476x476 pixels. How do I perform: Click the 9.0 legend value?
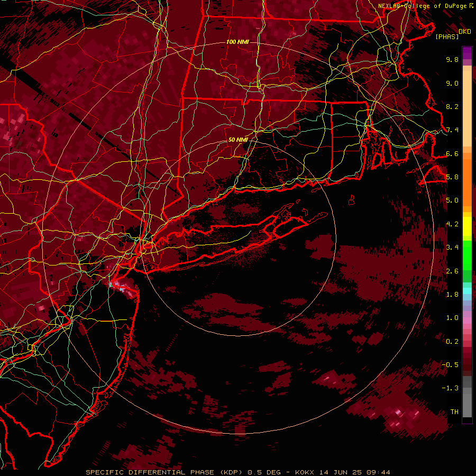pos(452,84)
